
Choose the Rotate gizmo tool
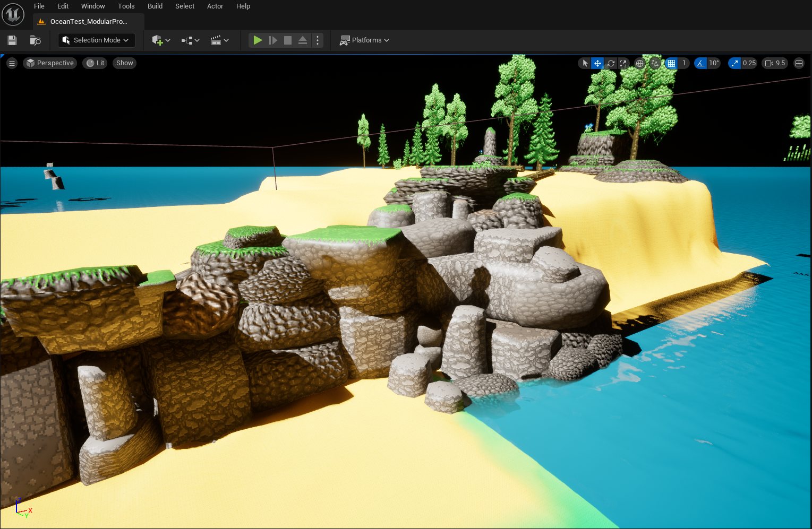point(611,63)
